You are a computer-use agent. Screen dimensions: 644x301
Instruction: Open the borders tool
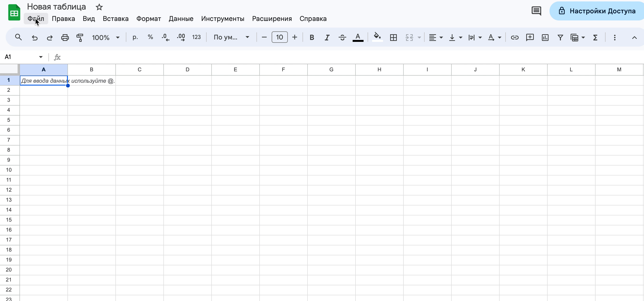pos(393,38)
